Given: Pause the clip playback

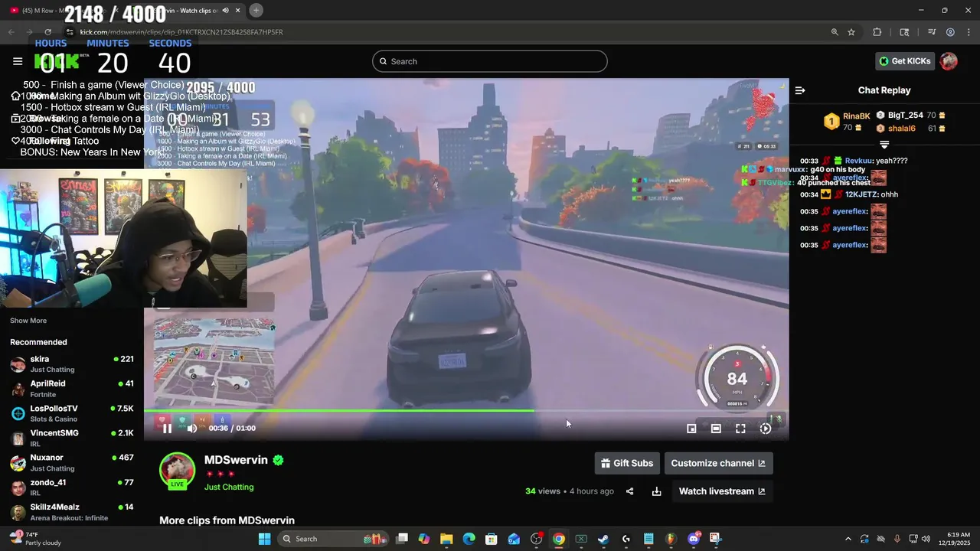Looking at the screenshot, I should 167,429.
